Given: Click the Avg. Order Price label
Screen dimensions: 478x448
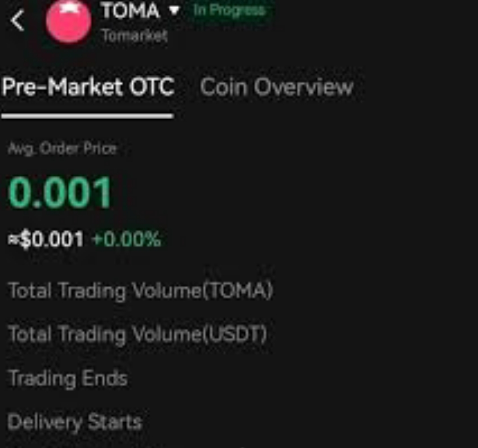Looking at the screenshot, I should [62, 149].
